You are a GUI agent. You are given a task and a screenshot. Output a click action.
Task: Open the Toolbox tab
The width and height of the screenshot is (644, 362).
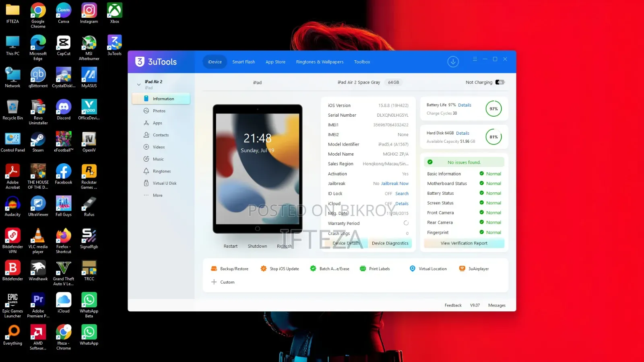coord(362,62)
